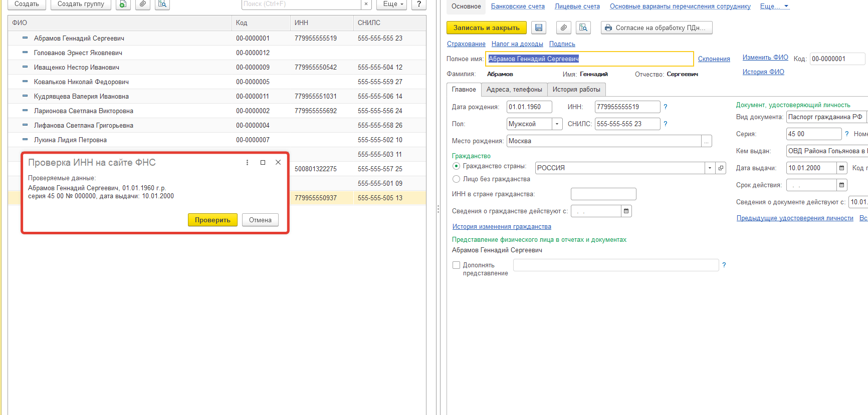Click paperclip icon in the list toolbar
Image resolution: width=868 pixels, height=415 pixels.
(x=143, y=4)
